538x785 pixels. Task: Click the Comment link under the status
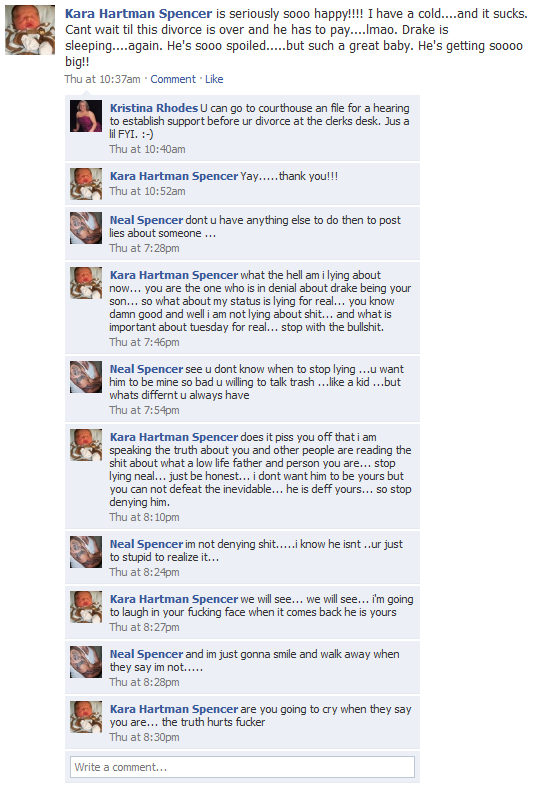coord(173,79)
